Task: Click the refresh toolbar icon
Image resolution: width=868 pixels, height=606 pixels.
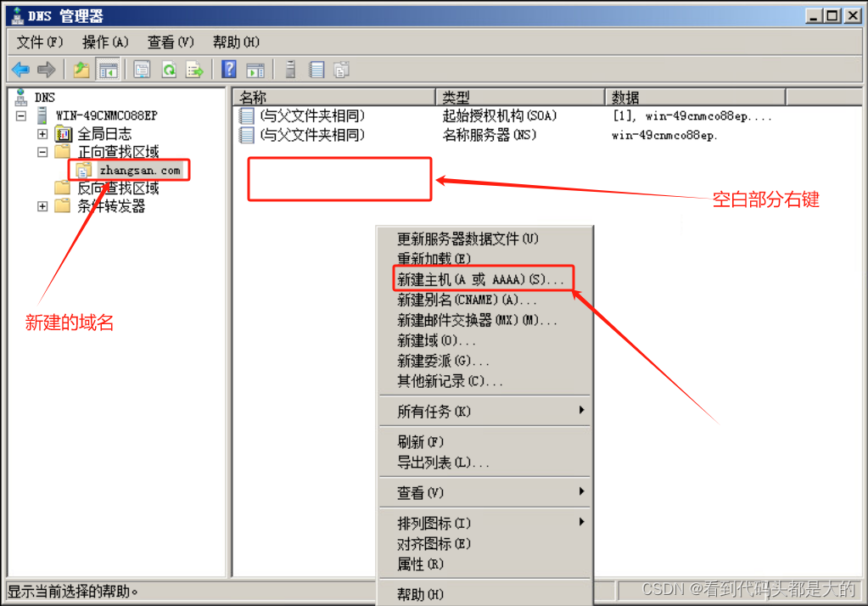Action: pyautogui.click(x=169, y=70)
